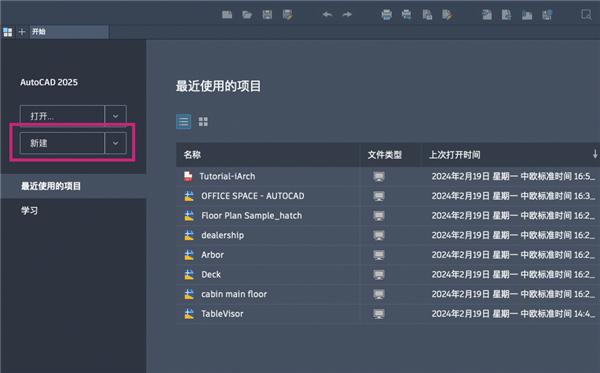Click the last opened time for TableVisor row
Screen dimensions: 600x373
(x=513, y=314)
